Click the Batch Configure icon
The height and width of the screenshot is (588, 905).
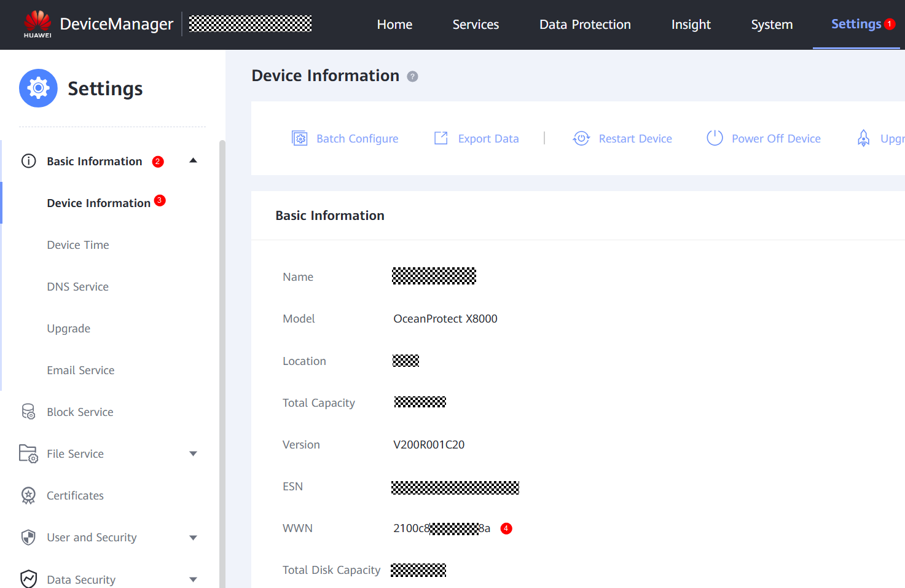pyautogui.click(x=299, y=138)
